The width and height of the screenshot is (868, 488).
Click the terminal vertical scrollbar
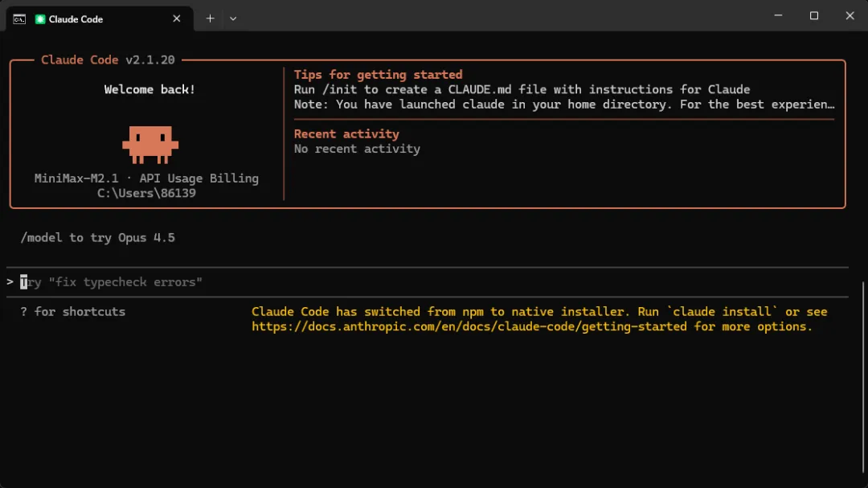pyautogui.click(x=863, y=378)
